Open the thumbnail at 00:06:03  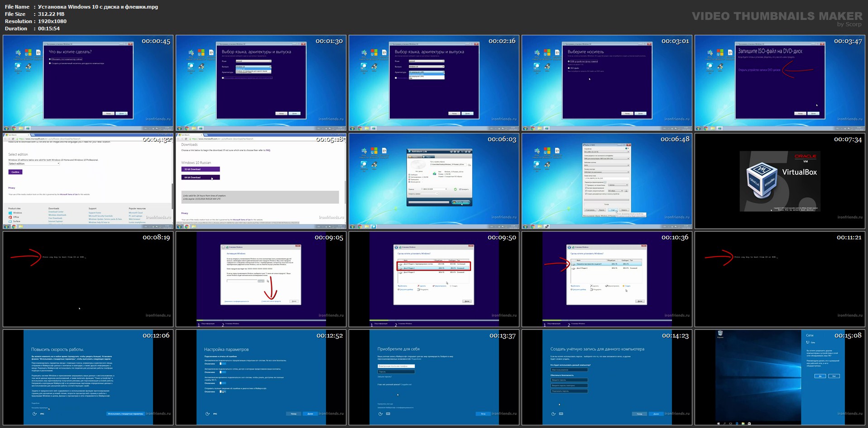pyautogui.click(x=434, y=181)
